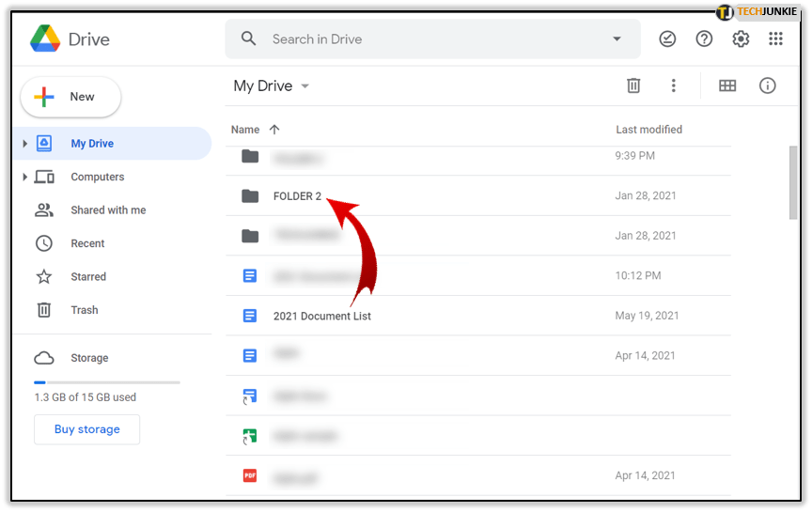Switch to grid layout view

pos(727,85)
